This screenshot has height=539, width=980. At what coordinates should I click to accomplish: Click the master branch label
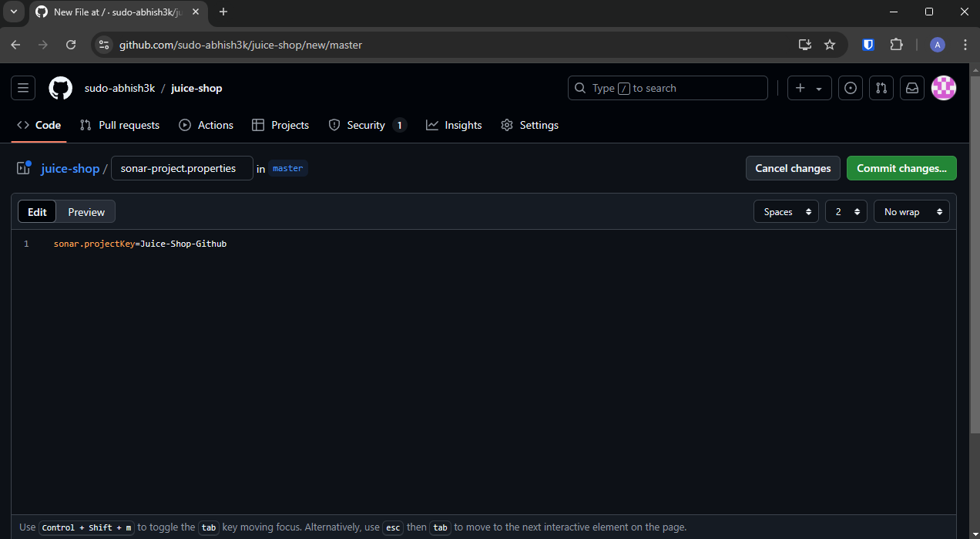(x=288, y=168)
